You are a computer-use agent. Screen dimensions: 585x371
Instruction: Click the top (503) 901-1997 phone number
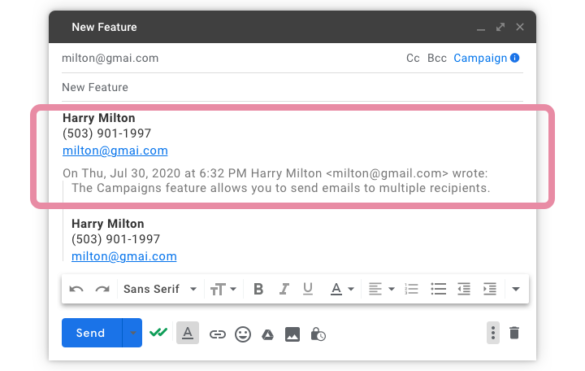tap(107, 134)
